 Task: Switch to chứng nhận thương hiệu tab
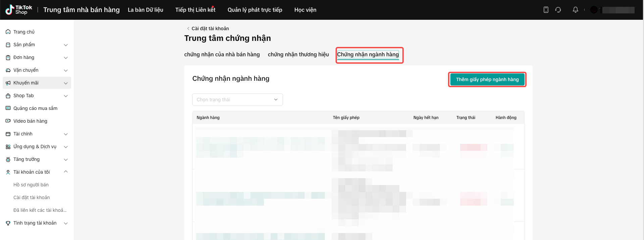click(x=298, y=54)
